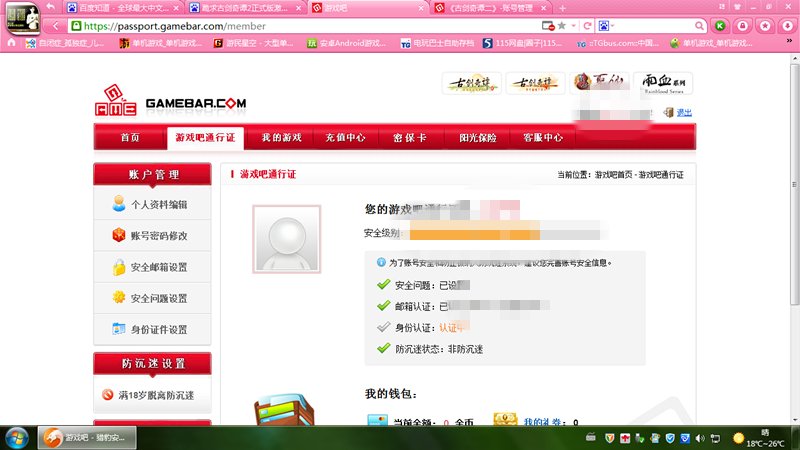The image size is (800, 450).
Task: Switch to the 百度知道 browser tab
Action: [x=123, y=8]
